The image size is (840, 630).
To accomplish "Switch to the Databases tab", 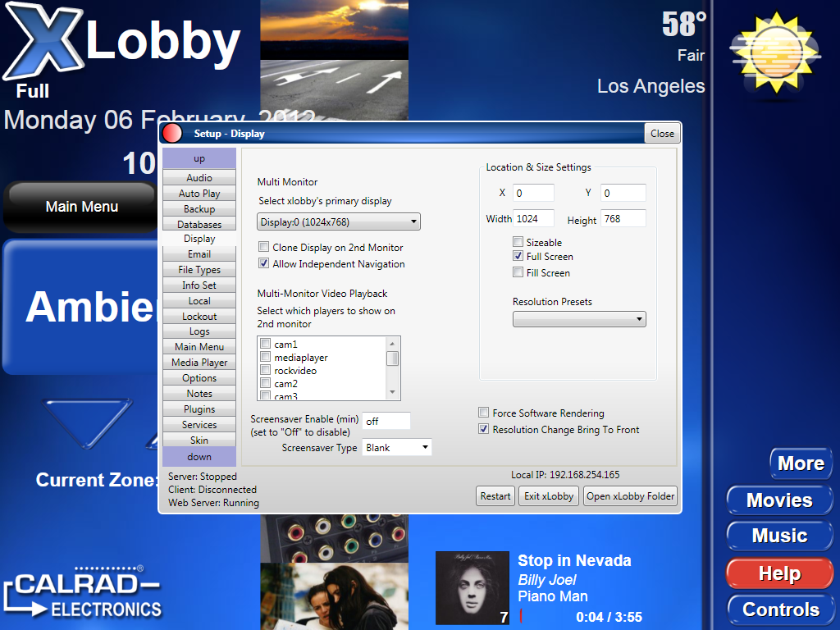I will click(199, 224).
